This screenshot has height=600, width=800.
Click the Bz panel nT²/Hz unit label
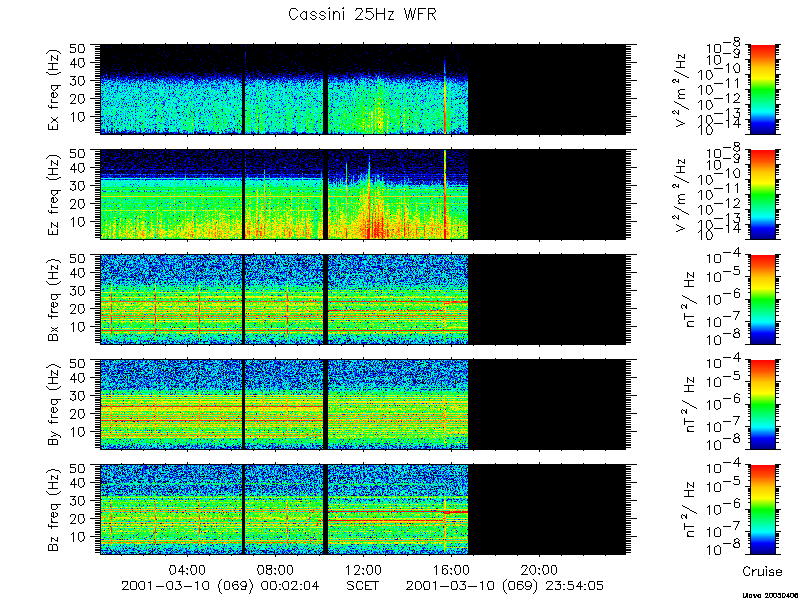pos(688,510)
